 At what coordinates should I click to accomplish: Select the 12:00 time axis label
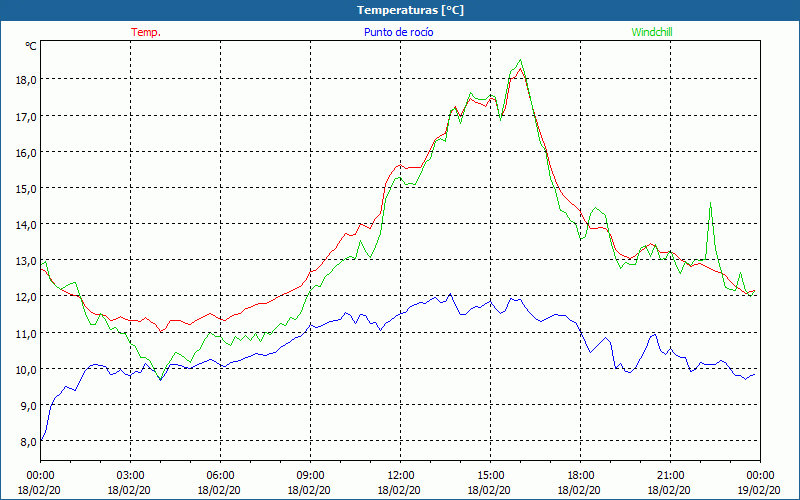tap(400, 475)
